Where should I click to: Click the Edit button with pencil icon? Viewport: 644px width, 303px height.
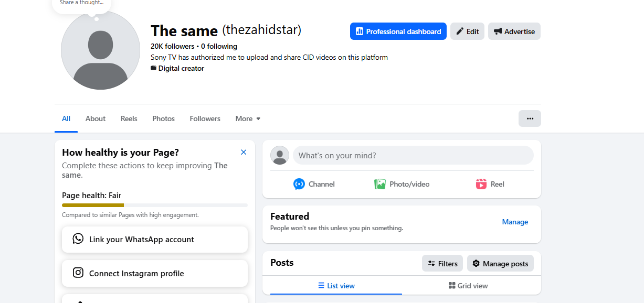point(467,31)
